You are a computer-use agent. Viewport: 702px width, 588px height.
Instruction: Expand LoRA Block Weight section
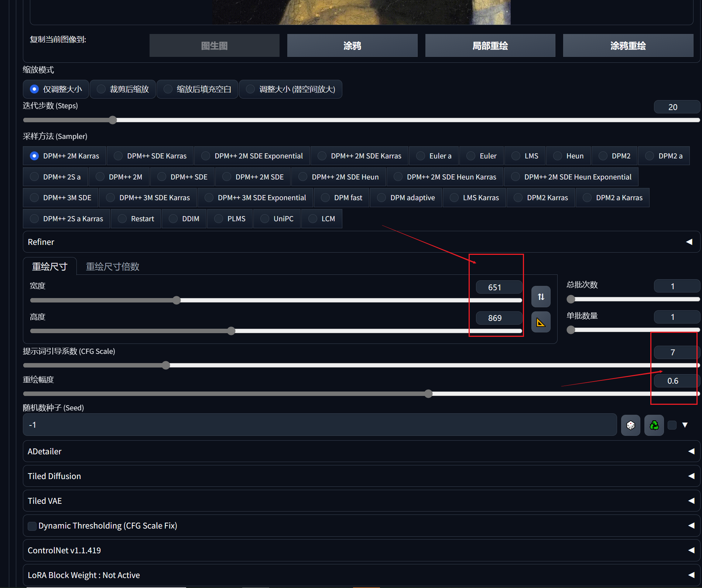click(x=362, y=575)
